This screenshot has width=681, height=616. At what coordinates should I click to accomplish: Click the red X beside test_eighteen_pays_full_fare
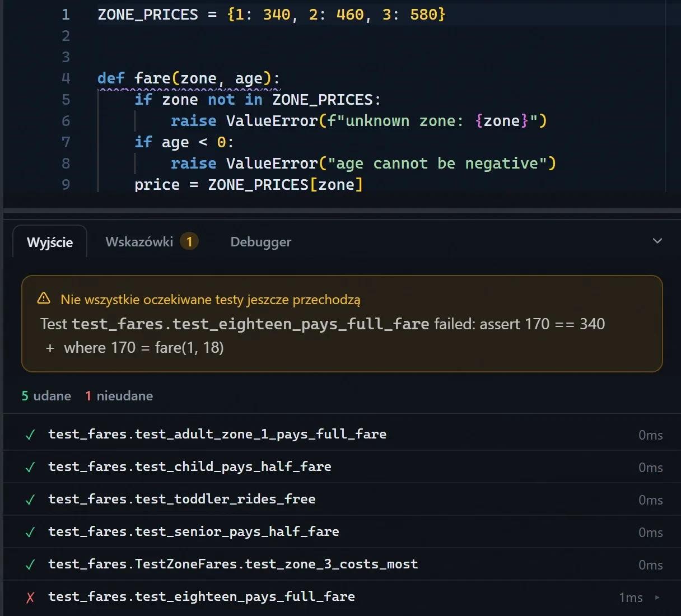30,598
